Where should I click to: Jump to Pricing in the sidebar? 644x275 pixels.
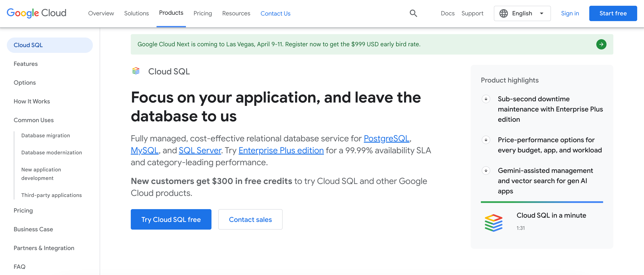click(23, 210)
